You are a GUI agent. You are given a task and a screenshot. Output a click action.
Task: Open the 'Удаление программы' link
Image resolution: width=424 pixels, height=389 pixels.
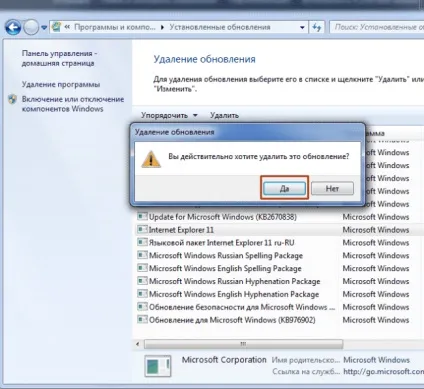point(61,84)
